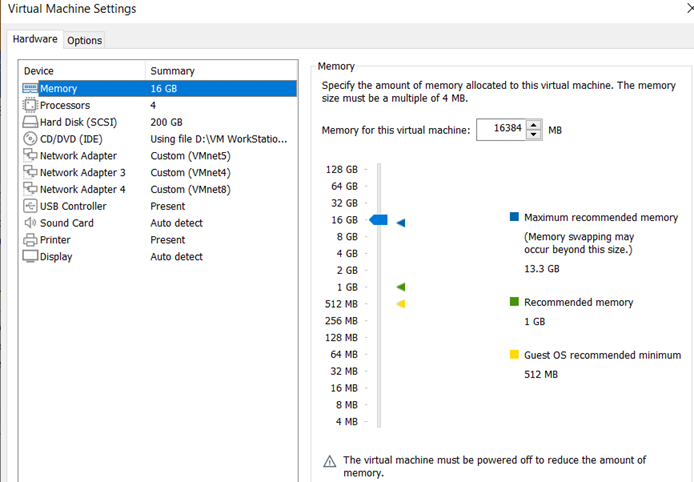Image resolution: width=694 pixels, height=482 pixels.
Task: Click the USB Controller icon
Action: pos(30,206)
